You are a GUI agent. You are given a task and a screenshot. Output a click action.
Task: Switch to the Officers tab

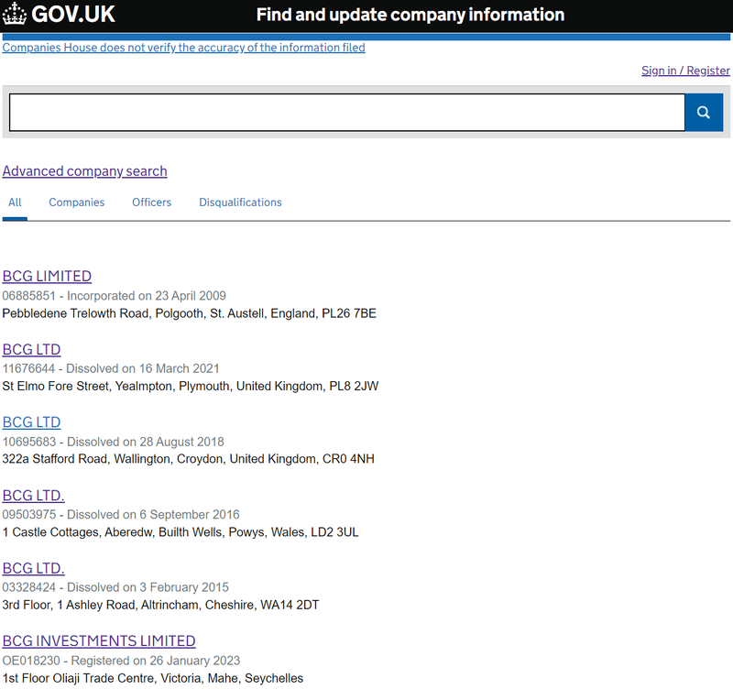click(x=151, y=202)
